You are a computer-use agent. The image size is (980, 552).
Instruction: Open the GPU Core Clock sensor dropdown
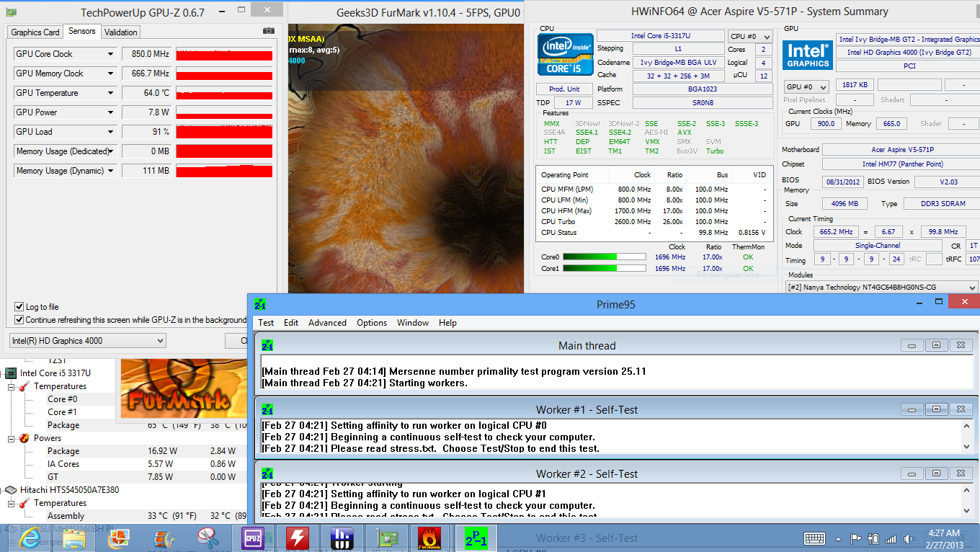(110, 54)
